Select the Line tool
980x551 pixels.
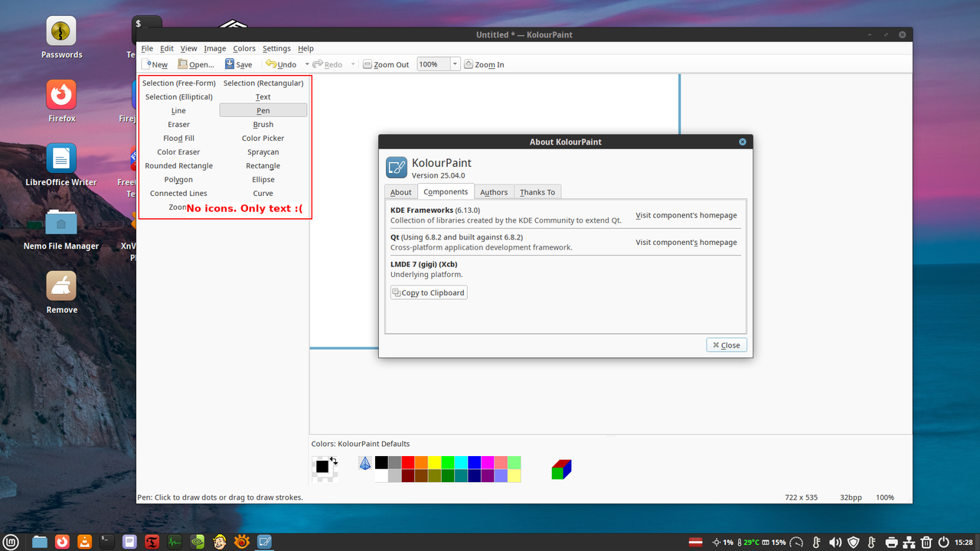pyautogui.click(x=178, y=110)
